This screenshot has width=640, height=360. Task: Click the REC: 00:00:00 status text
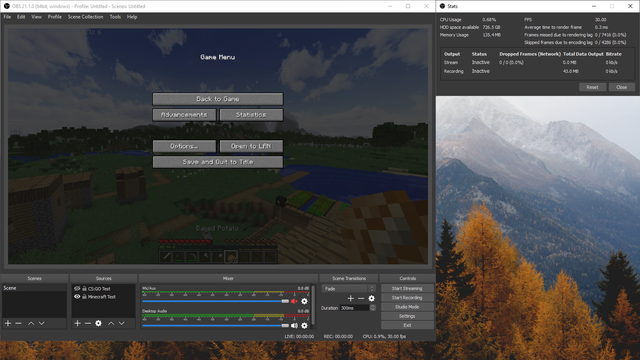pos(338,336)
